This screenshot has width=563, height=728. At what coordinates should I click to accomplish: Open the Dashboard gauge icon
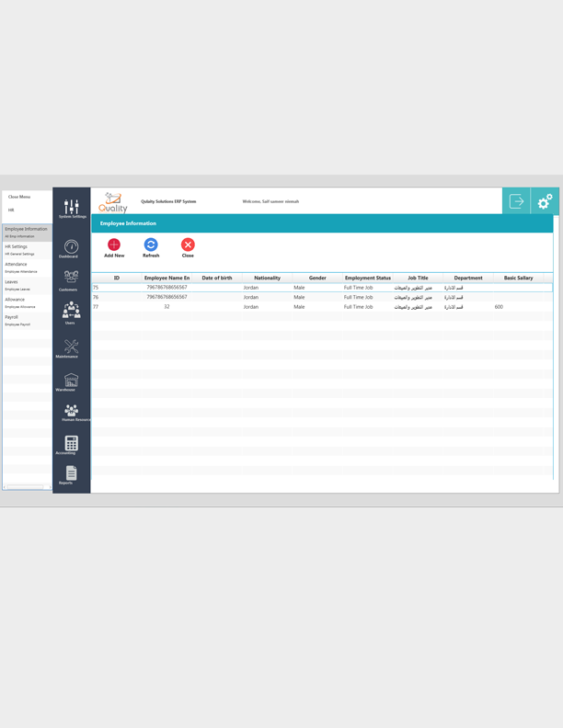coord(71,246)
